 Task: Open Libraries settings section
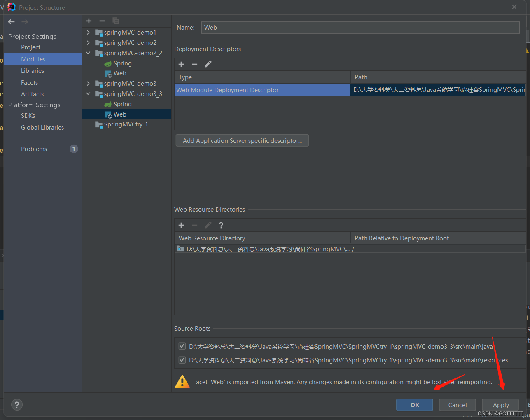33,71
